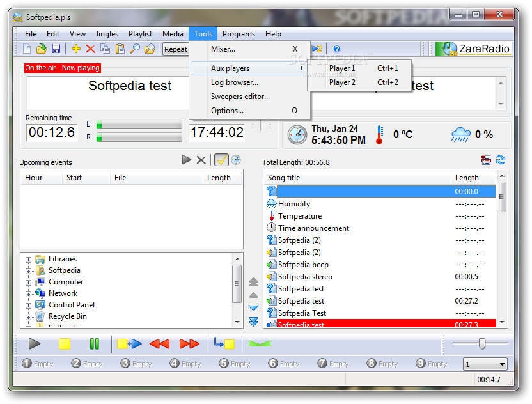
Task: Pause playback with the green bars
Action: click(x=95, y=344)
